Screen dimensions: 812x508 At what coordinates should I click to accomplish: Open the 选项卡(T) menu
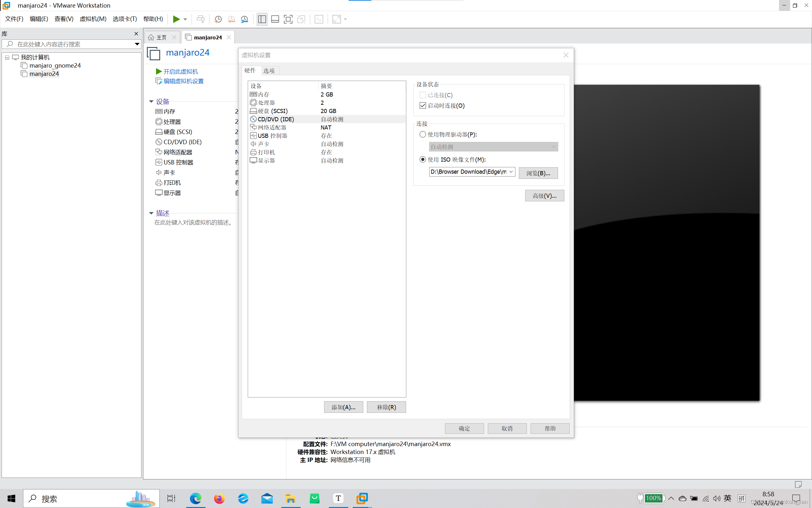[125, 19]
